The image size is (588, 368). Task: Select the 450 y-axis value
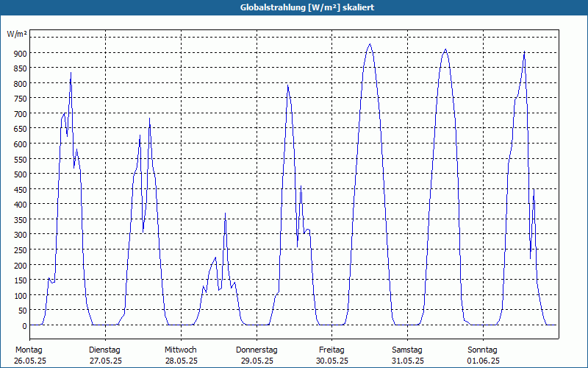click(21, 190)
